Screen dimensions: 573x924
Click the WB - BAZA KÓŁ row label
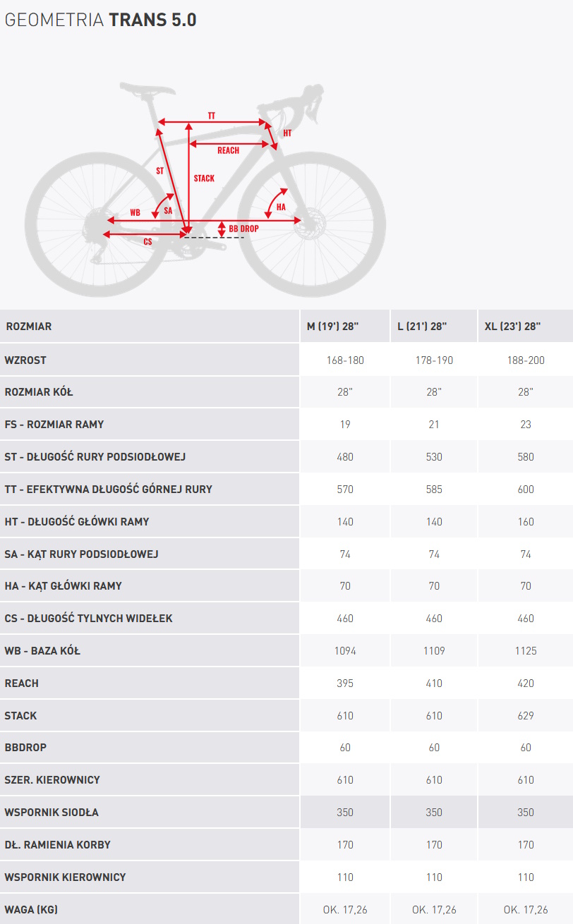(42, 650)
